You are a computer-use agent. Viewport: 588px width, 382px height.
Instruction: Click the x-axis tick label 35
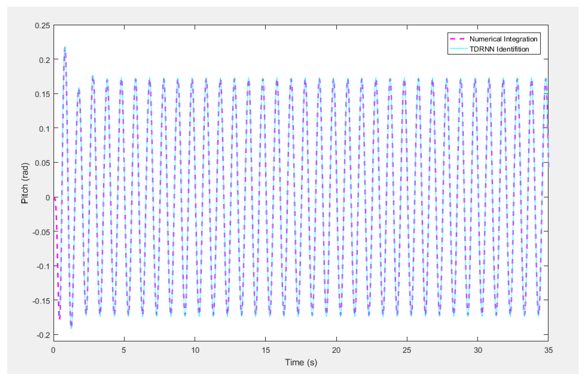pyautogui.click(x=548, y=350)
